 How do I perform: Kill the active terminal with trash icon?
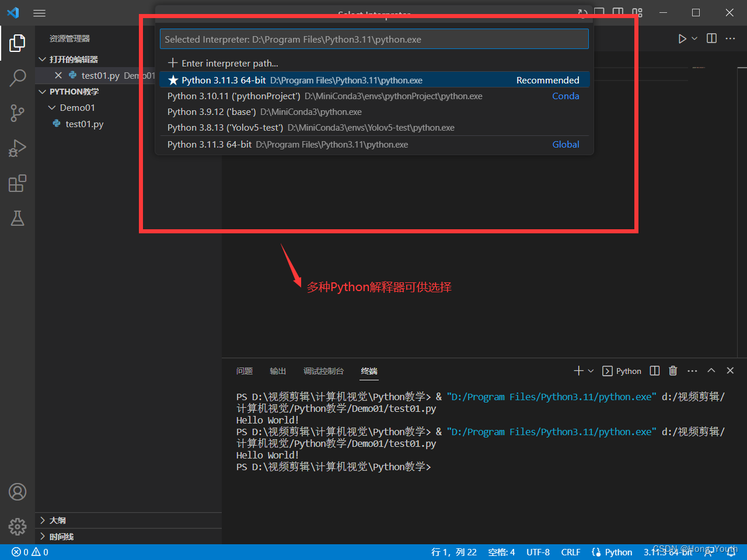pos(673,370)
